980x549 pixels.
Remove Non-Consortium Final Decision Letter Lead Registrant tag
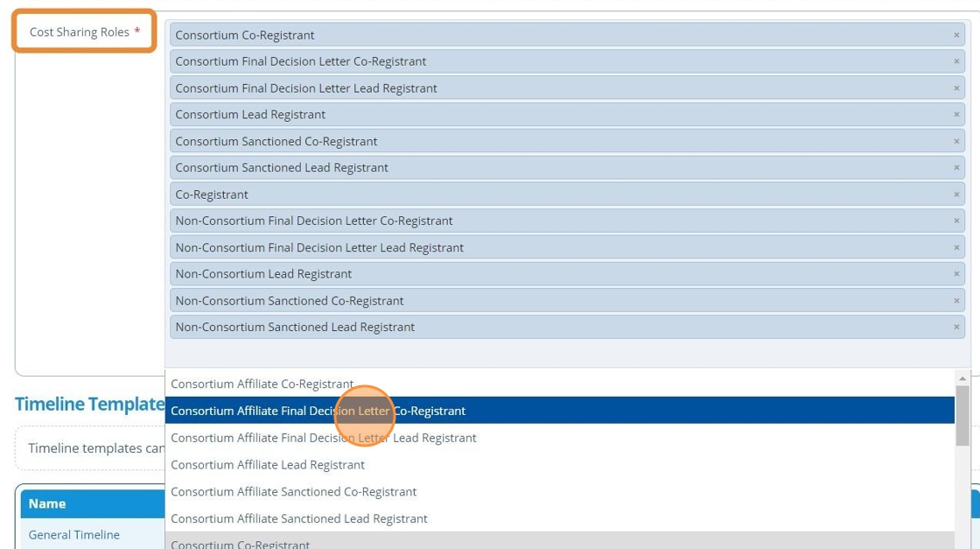(x=956, y=248)
